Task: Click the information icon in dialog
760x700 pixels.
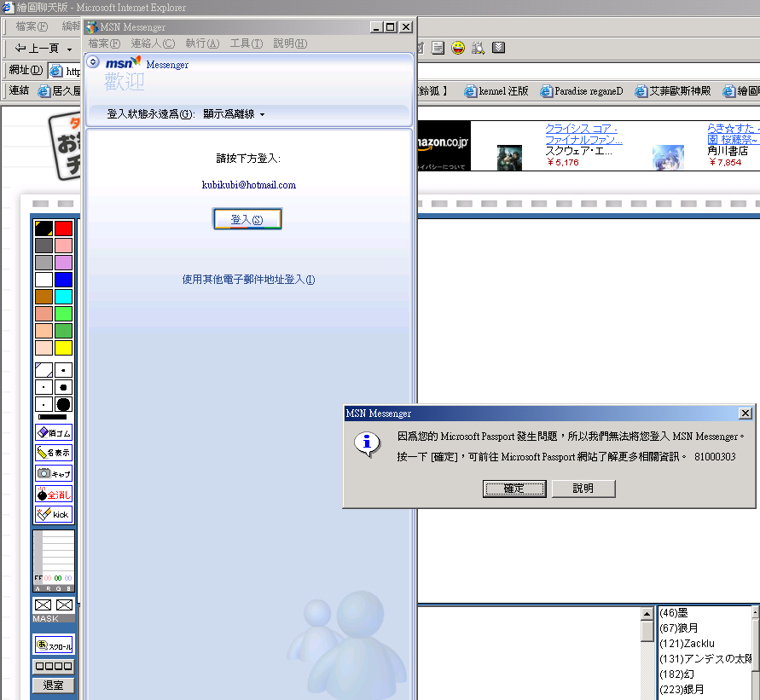Action: coord(367,444)
